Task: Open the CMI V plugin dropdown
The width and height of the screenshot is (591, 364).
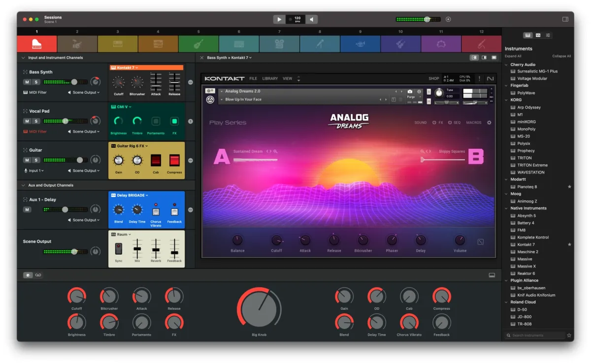Action: tap(121, 106)
